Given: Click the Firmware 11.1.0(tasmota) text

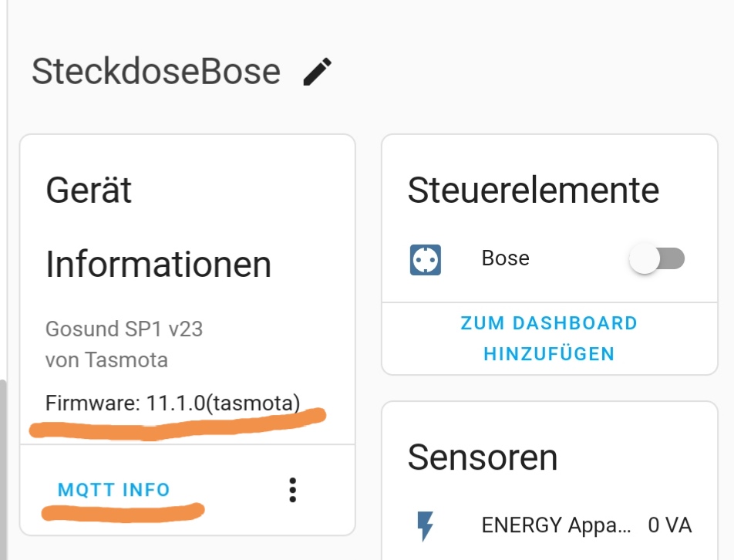Looking at the screenshot, I should (x=173, y=403).
